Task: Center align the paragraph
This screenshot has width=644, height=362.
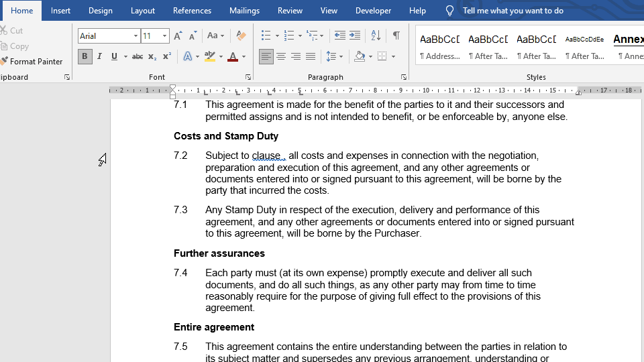Action: click(x=281, y=56)
